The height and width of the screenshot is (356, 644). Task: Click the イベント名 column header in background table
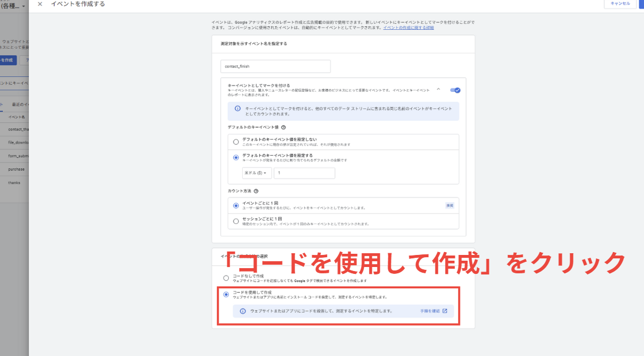[x=17, y=117]
